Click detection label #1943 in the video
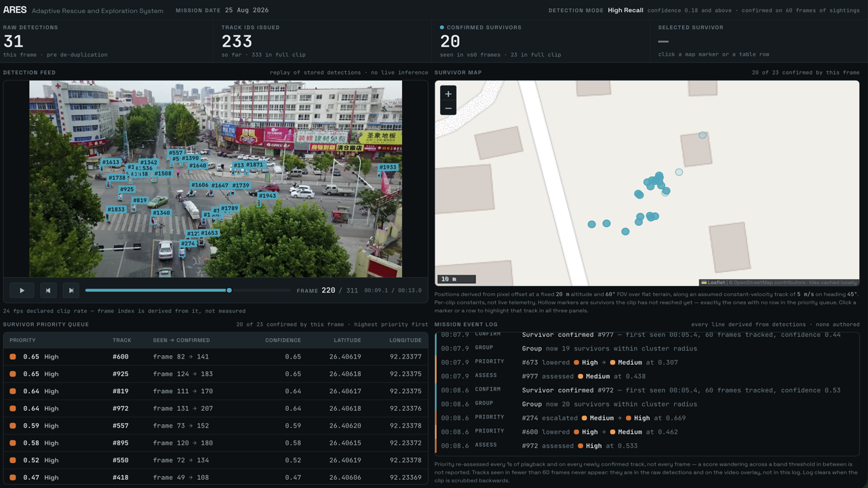The image size is (868, 488). [268, 196]
